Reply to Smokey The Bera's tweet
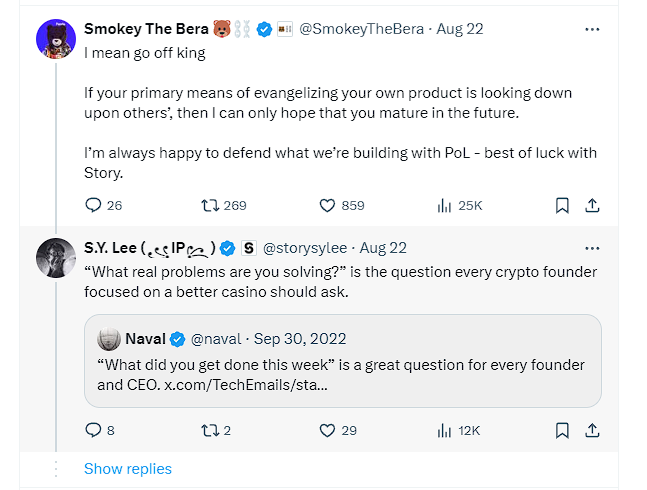Image resolution: width=647 pixels, height=490 pixels. [x=93, y=205]
